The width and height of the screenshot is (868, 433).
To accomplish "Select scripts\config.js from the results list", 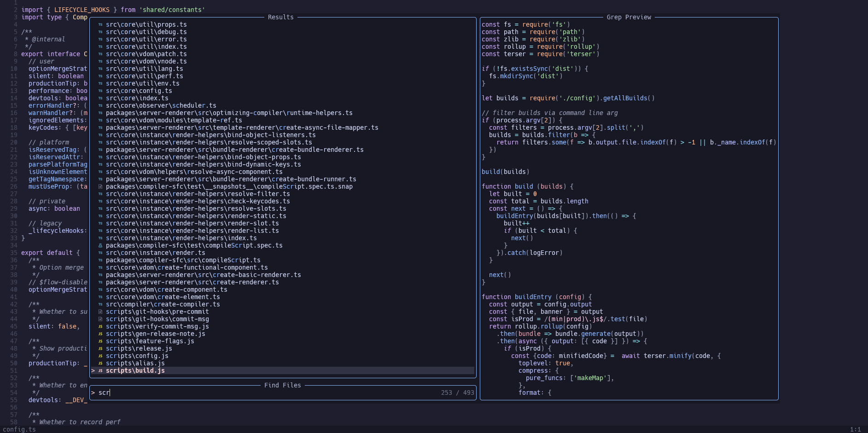I will pyautogui.click(x=137, y=356).
